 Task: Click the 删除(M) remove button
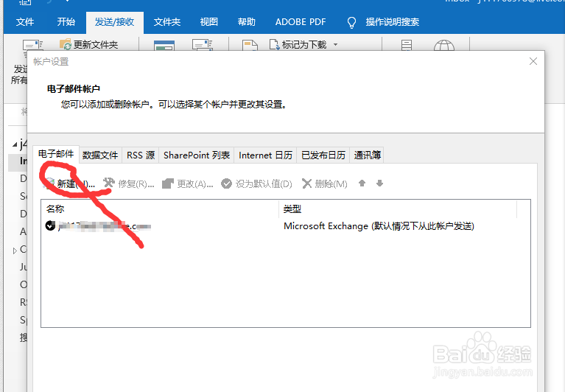pyautogui.click(x=324, y=183)
